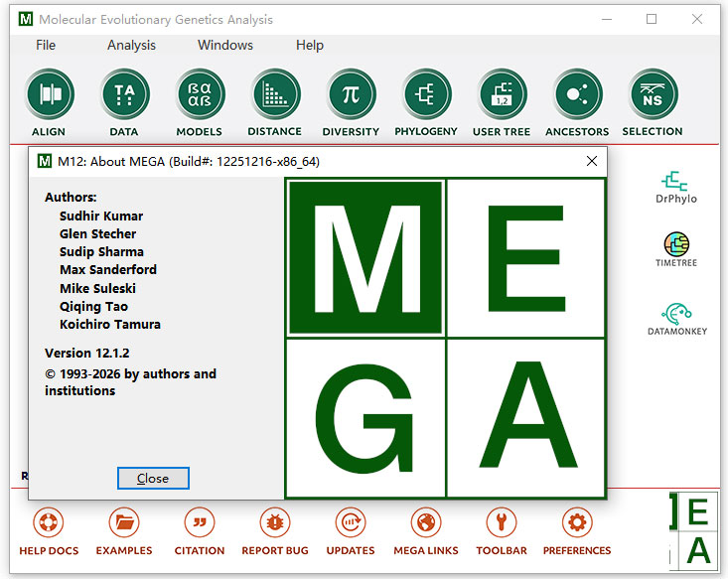Select the MODELS icon
Screen dimensions: 728x579
[x=200, y=94]
